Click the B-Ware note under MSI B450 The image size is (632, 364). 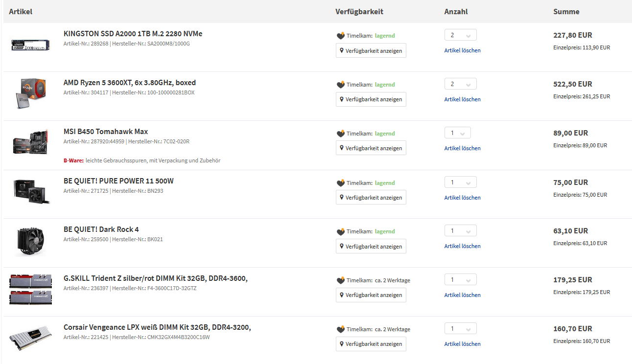pos(142,160)
